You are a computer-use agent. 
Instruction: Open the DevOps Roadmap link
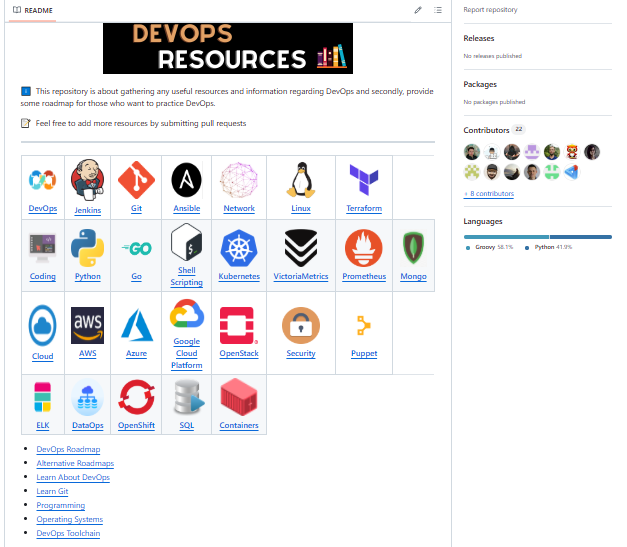pyautogui.click(x=68, y=449)
